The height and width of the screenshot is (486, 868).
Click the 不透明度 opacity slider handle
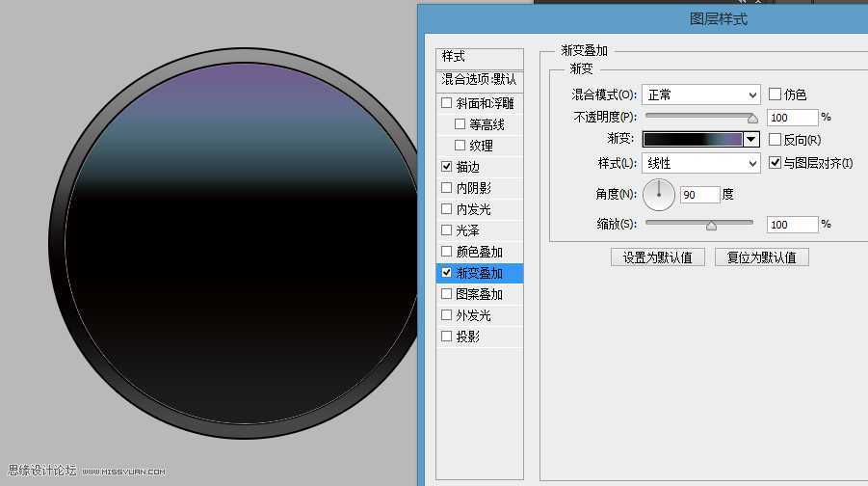(752, 118)
